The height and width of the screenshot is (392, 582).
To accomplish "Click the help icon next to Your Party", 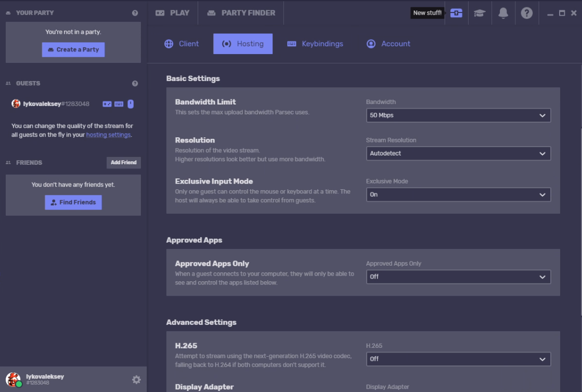I will point(135,13).
